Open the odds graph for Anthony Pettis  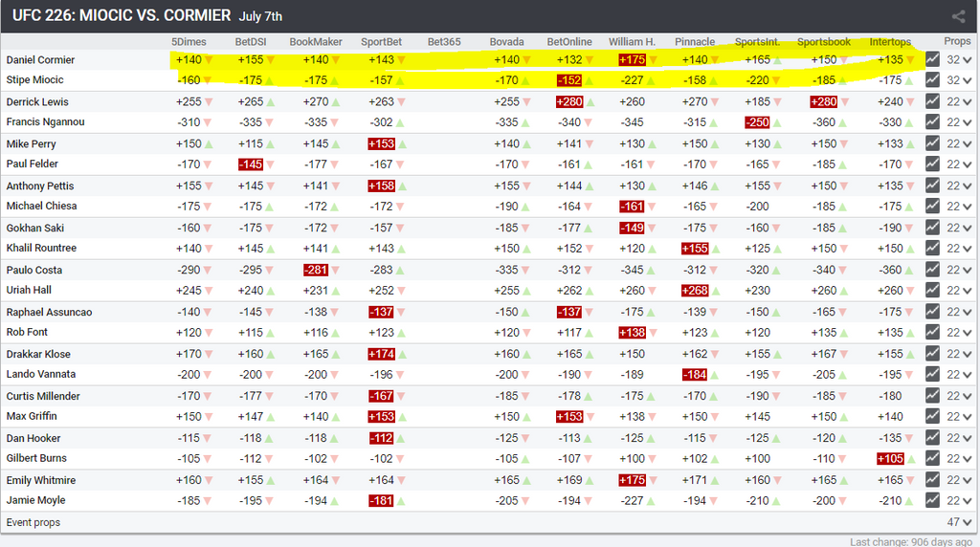[932, 186]
